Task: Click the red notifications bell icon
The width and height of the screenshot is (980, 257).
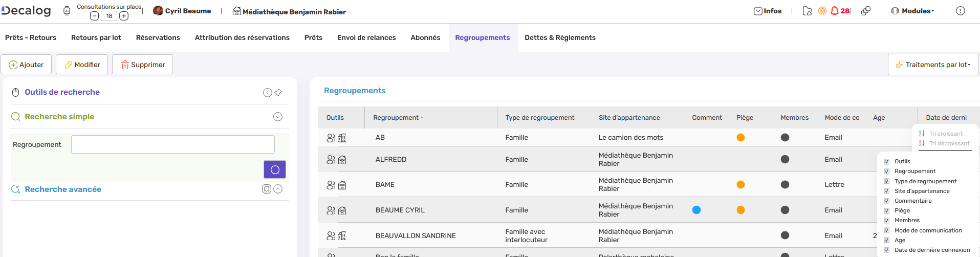Action: tap(835, 11)
